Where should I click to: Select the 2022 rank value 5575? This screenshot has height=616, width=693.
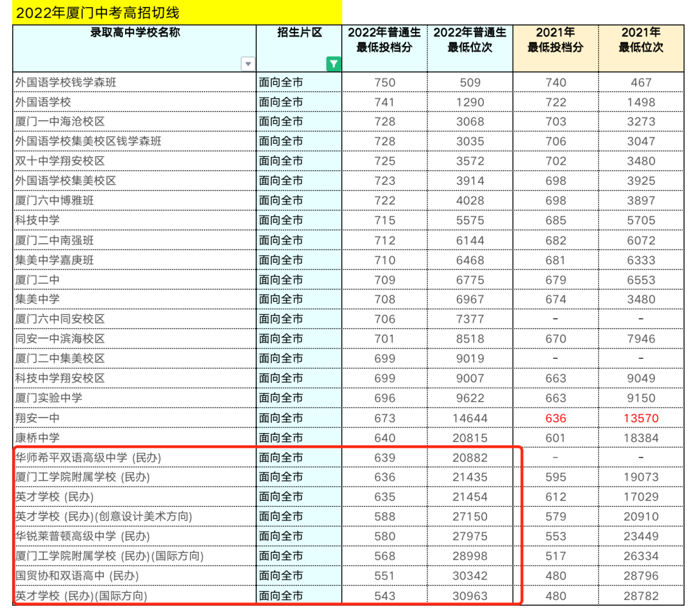click(x=470, y=221)
